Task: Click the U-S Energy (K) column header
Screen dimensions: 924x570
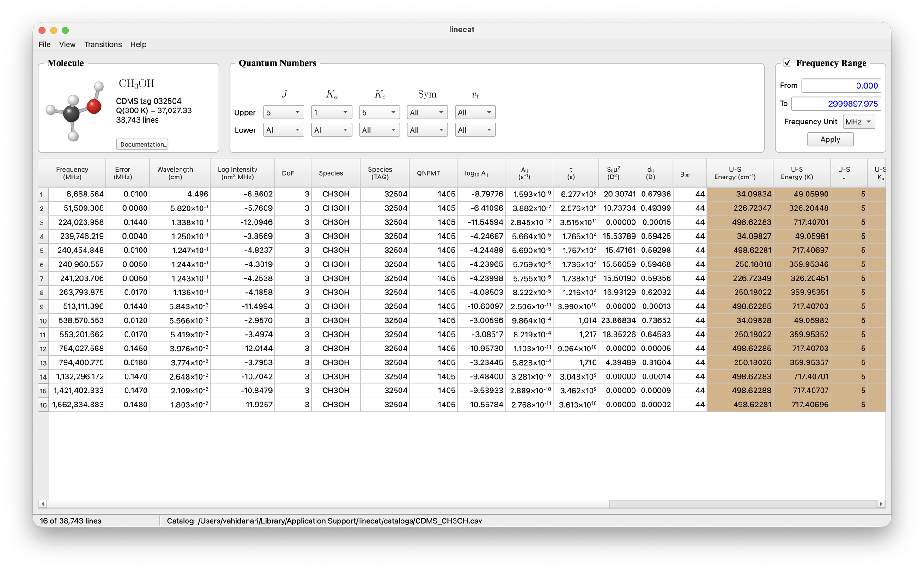Action: pyautogui.click(x=802, y=173)
